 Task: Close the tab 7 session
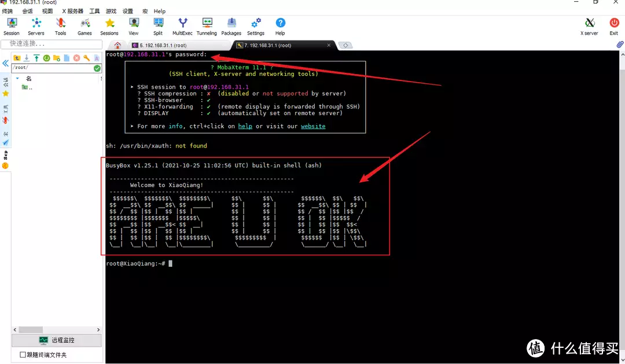329,45
